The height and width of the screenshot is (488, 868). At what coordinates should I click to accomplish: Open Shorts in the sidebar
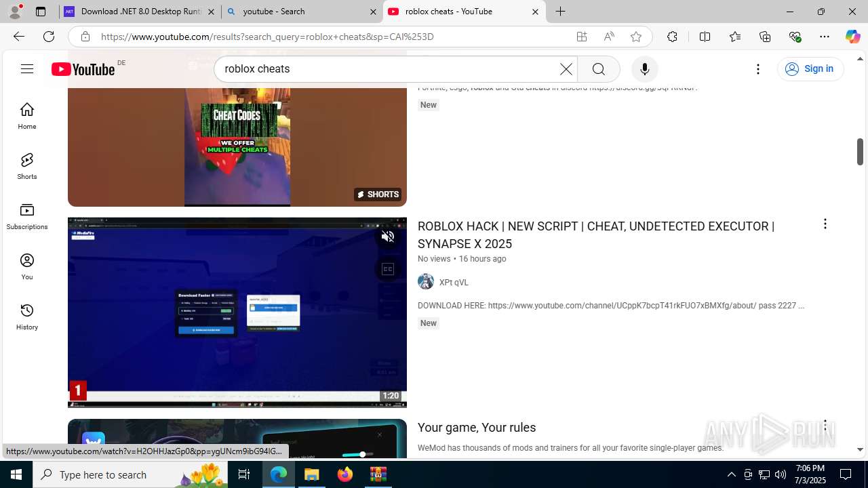tap(27, 166)
